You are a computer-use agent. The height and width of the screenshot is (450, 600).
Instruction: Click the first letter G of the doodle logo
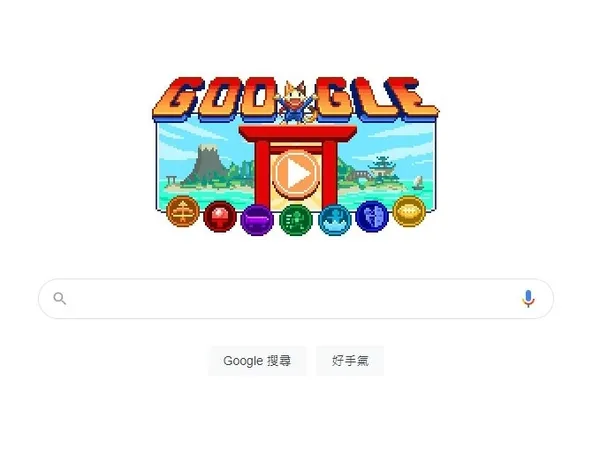[177, 98]
